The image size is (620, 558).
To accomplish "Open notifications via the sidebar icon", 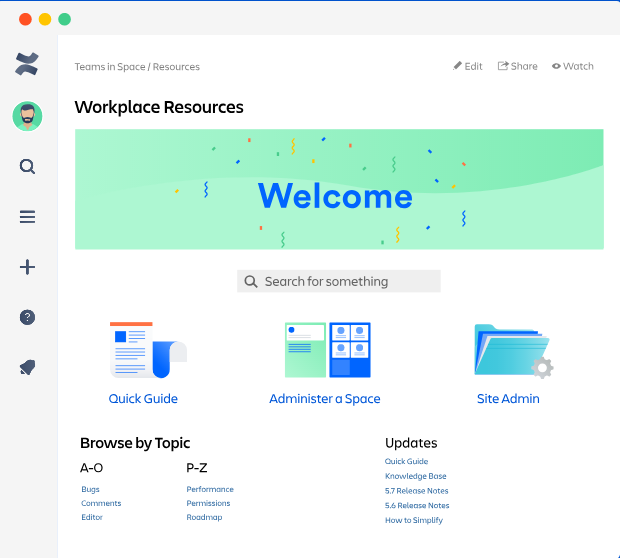I will [x=27, y=367].
